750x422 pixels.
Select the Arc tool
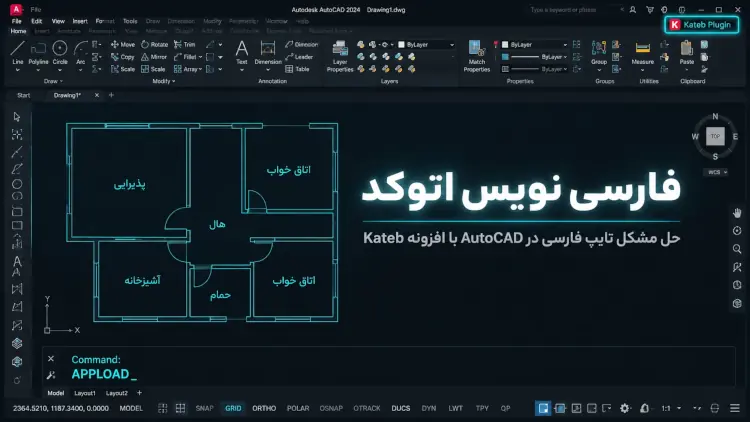click(x=80, y=53)
